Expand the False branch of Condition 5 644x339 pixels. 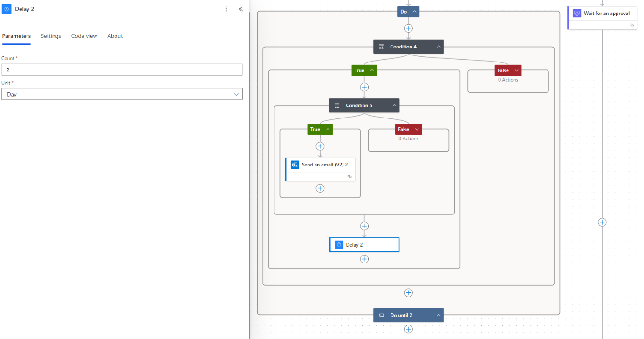click(x=416, y=129)
